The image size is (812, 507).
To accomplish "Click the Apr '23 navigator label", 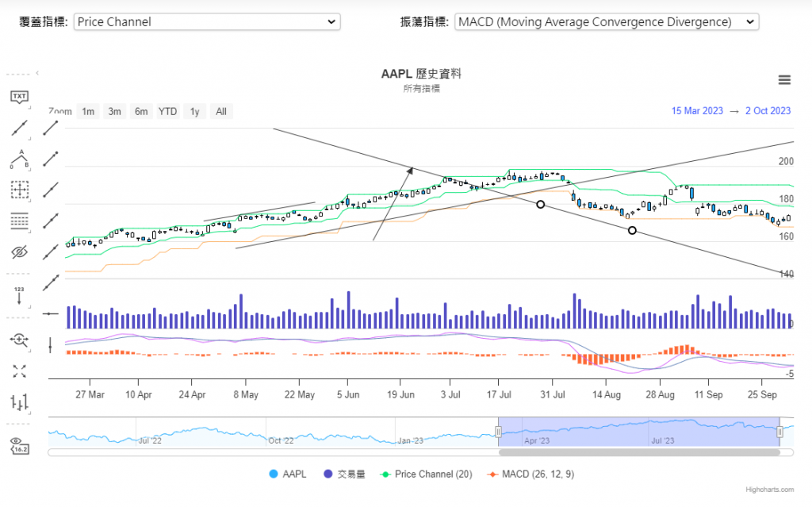I will pyautogui.click(x=537, y=440).
